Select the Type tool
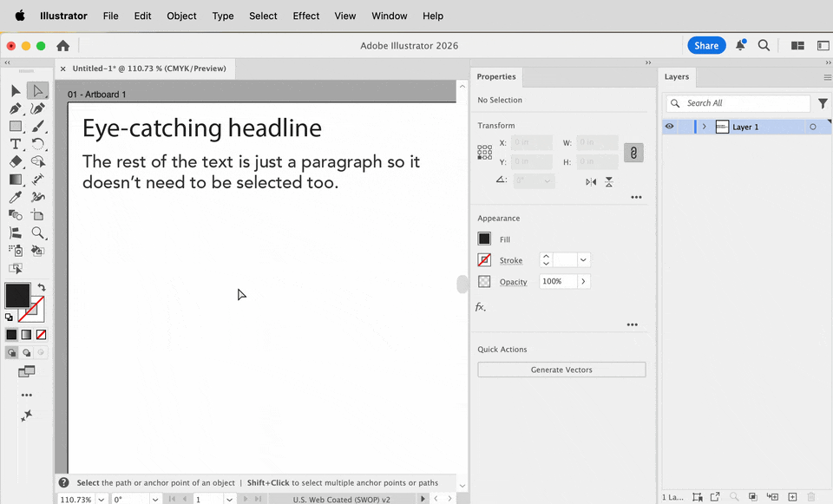 pos(16,144)
